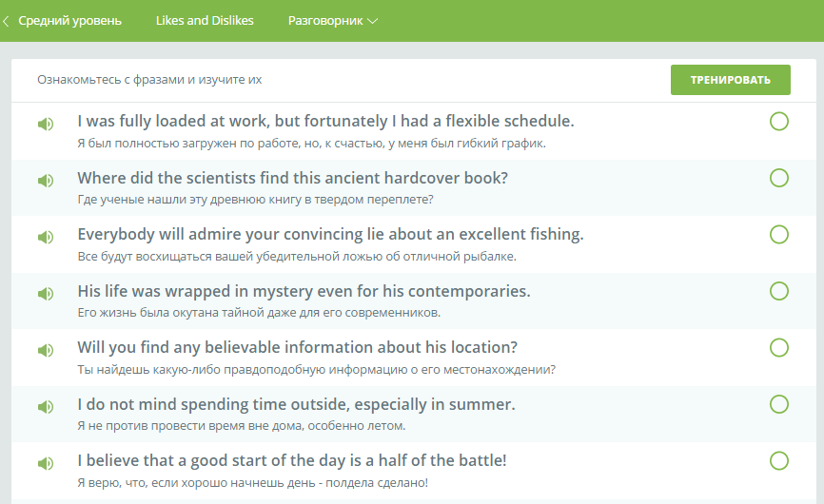Mark the circle for the good start phrase
Viewport: 824px width, 504px height.
779,461
